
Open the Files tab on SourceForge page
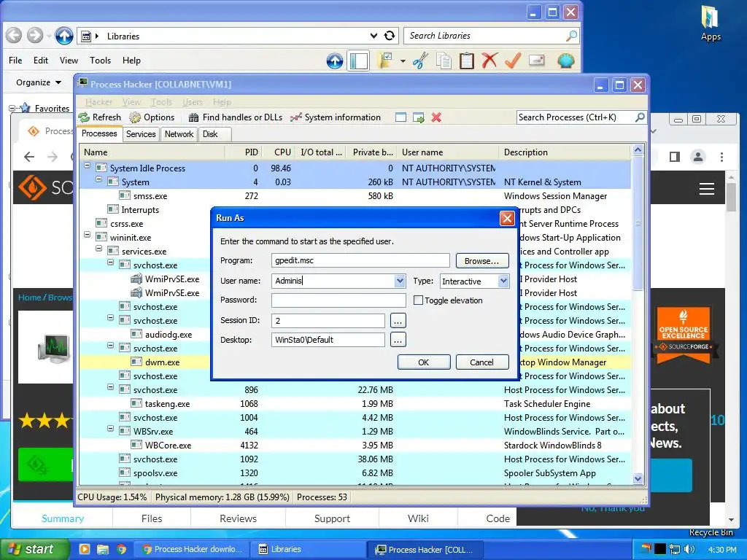click(x=152, y=518)
